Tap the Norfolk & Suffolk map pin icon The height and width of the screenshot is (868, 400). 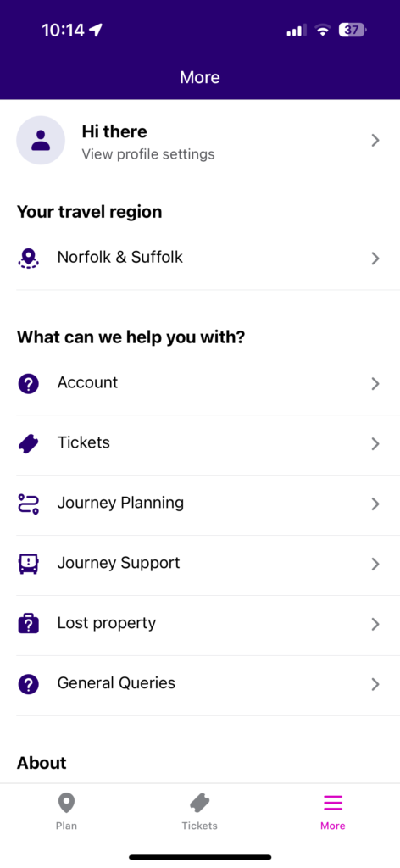tap(28, 258)
